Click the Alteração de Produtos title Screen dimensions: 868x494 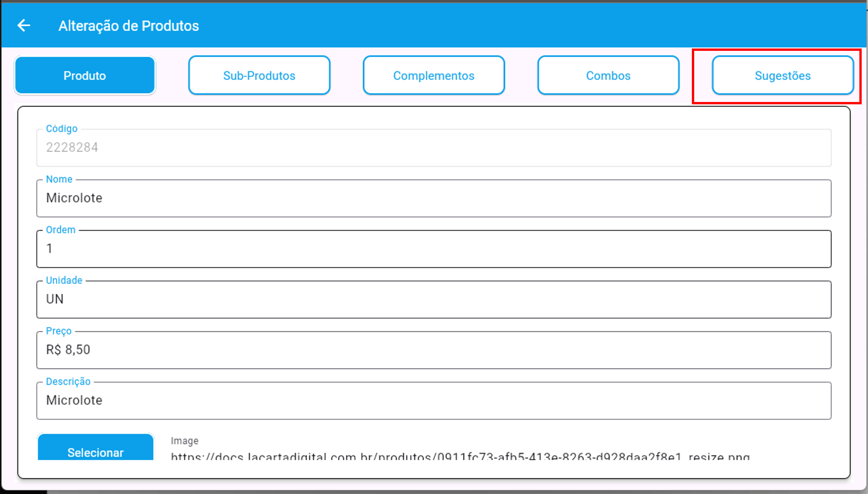pos(129,26)
